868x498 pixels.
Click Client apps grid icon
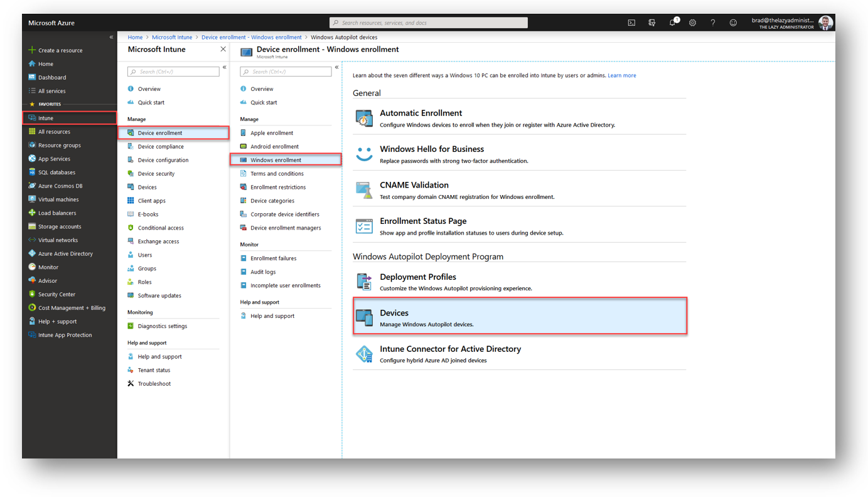coord(131,201)
